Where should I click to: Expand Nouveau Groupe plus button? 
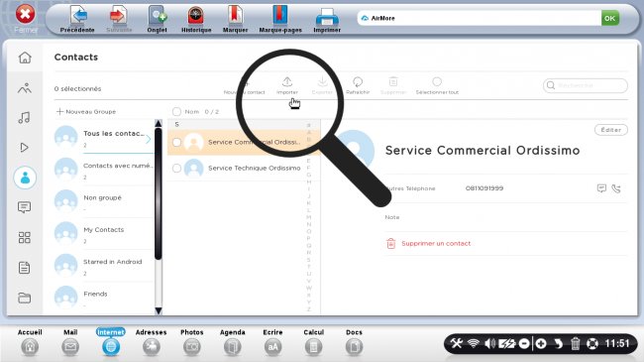click(x=59, y=111)
